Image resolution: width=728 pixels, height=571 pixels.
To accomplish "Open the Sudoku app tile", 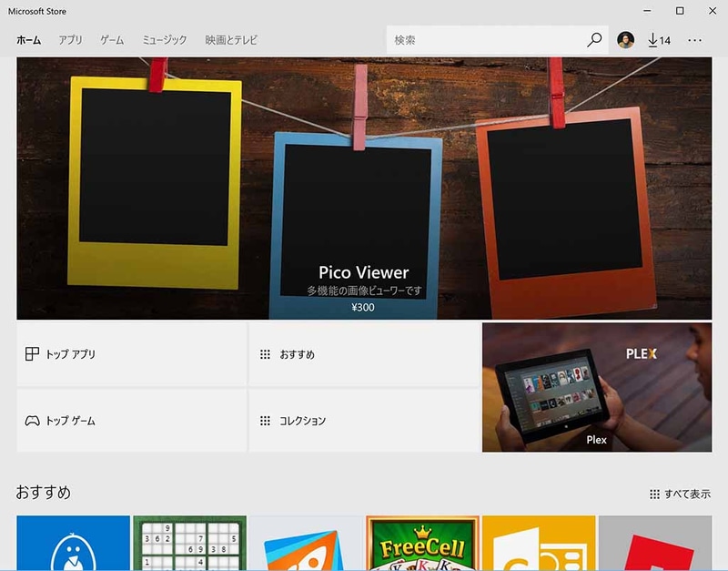I will tap(190, 543).
